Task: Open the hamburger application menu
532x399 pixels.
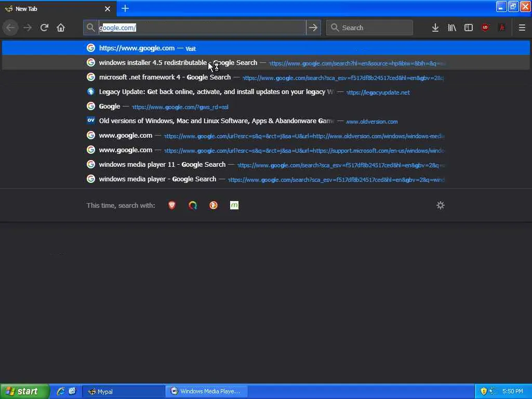Action: tap(522, 28)
